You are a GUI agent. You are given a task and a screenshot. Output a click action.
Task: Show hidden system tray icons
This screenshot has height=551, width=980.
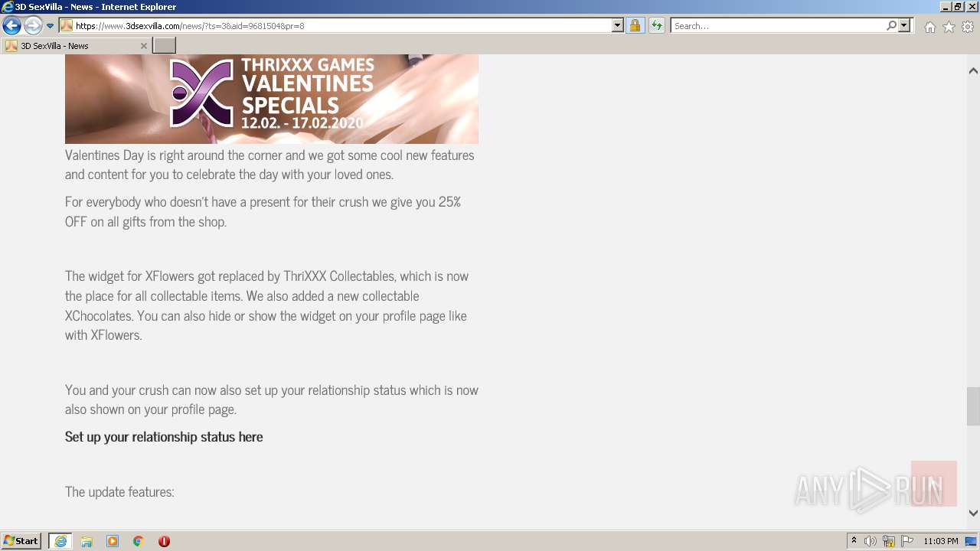coord(854,541)
